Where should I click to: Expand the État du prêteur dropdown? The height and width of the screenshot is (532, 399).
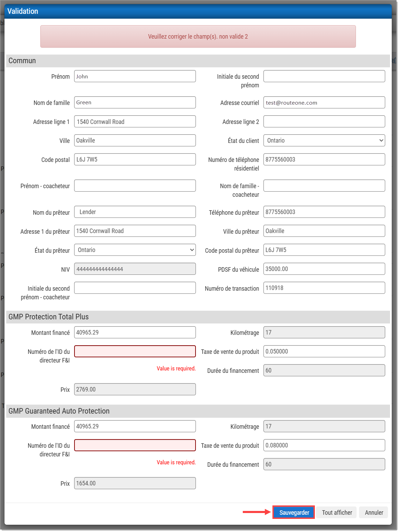click(x=135, y=250)
